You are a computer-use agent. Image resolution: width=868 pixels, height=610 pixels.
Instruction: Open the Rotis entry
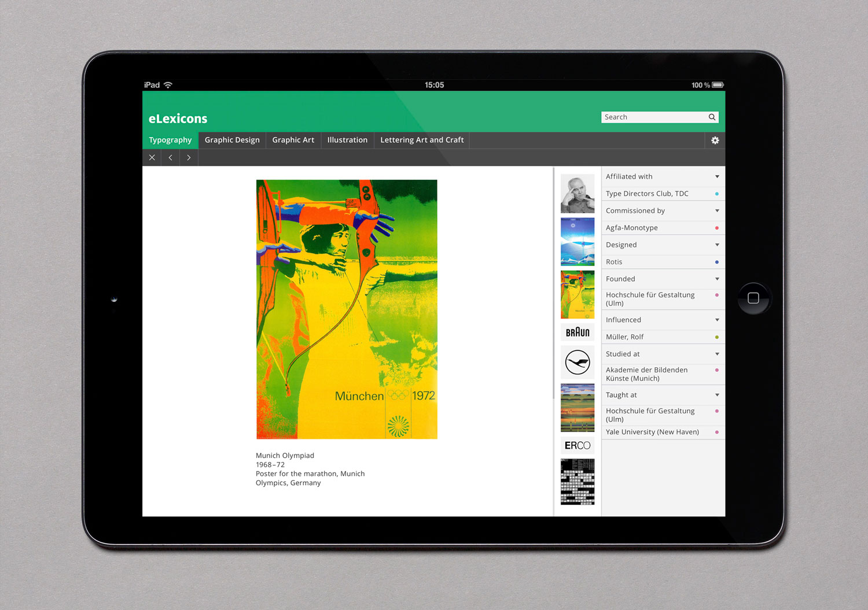click(663, 262)
